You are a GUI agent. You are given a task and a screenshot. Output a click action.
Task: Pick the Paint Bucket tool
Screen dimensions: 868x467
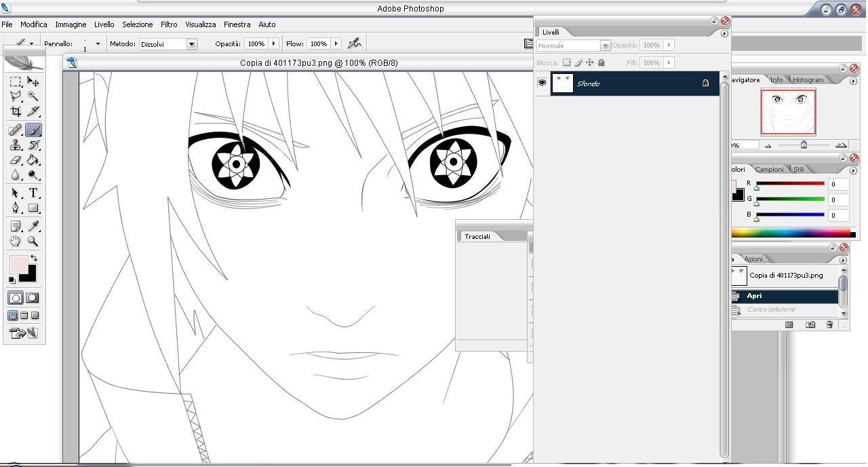(33, 160)
